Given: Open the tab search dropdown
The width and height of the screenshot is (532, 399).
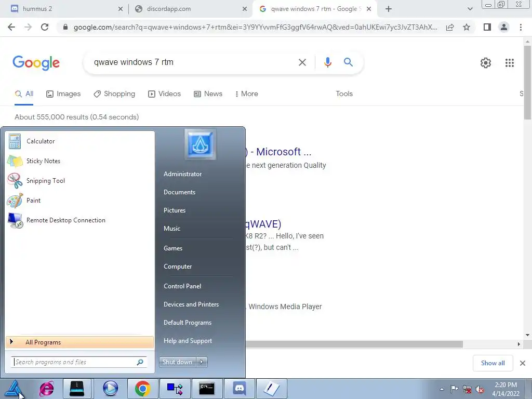Looking at the screenshot, I should click(x=470, y=9).
